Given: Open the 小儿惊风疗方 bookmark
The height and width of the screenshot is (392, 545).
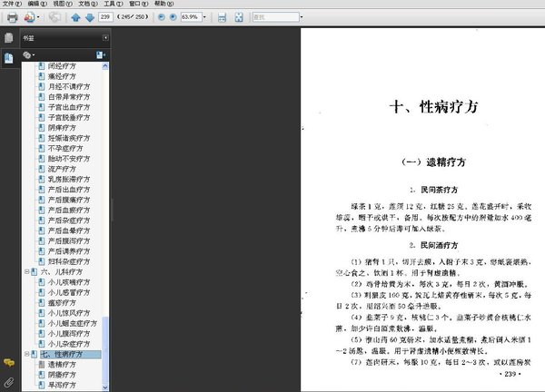Looking at the screenshot, I should [69, 313].
